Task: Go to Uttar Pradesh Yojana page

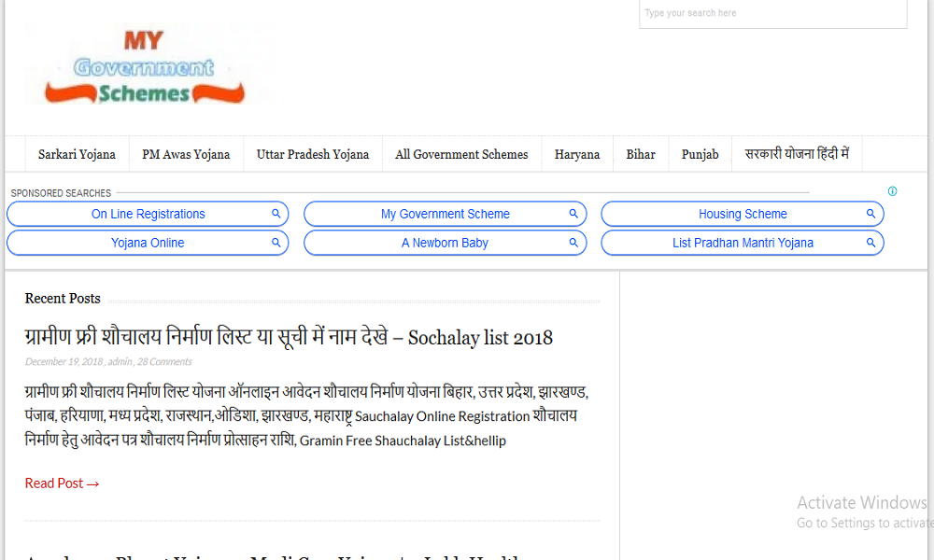Action: tap(313, 155)
